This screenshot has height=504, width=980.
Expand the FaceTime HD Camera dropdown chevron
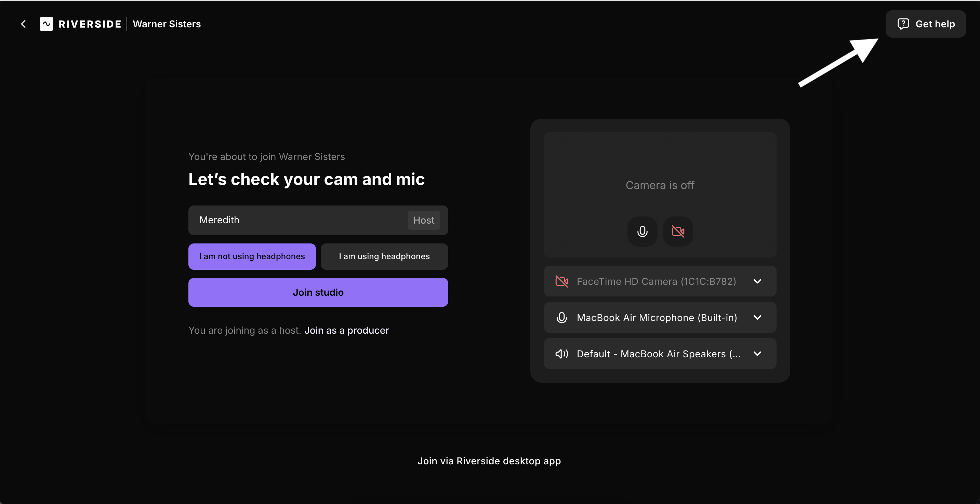pyautogui.click(x=757, y=281)
